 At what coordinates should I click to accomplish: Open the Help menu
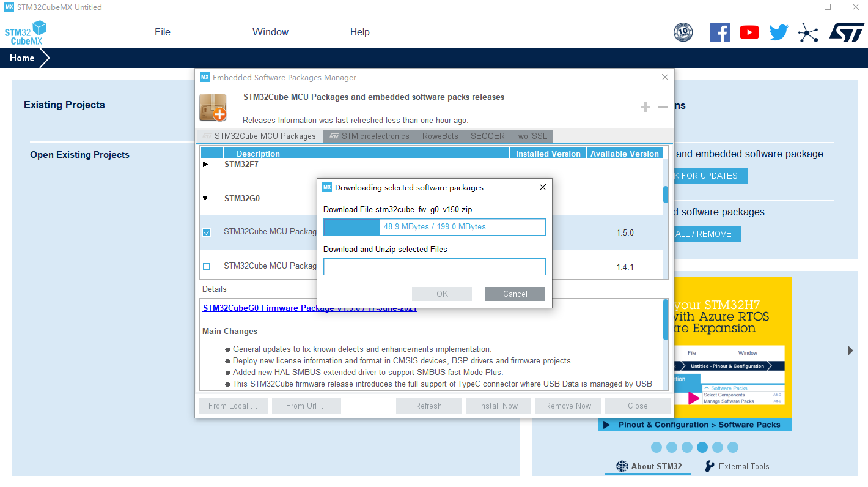(x=360, y=32)
